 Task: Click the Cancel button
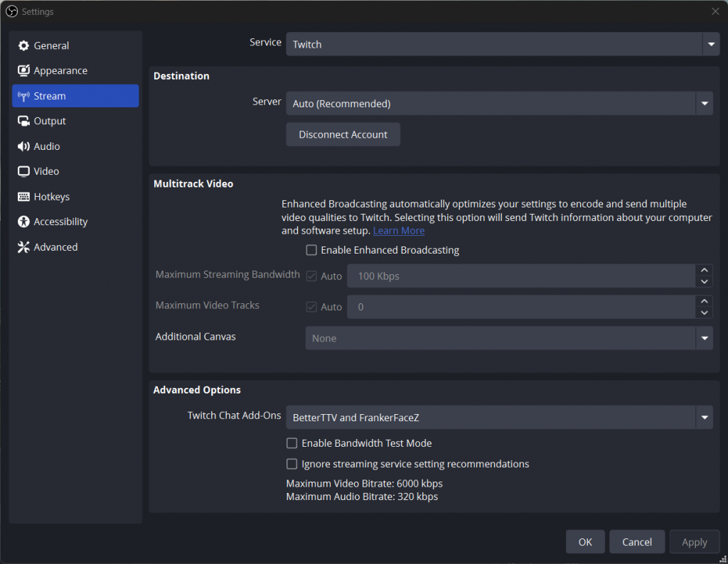tap(636, 542)
